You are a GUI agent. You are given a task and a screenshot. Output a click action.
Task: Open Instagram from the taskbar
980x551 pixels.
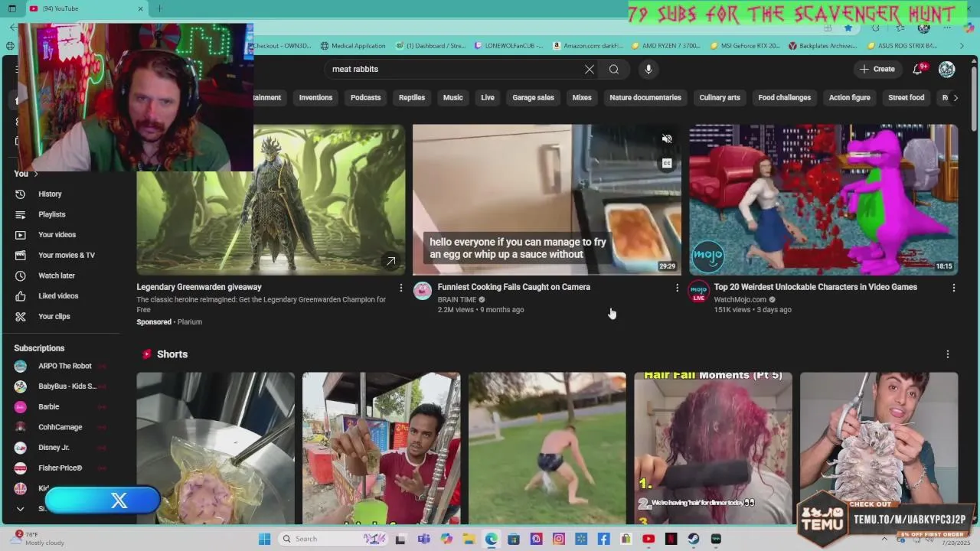pyautogui.click(x=558, y=539)
